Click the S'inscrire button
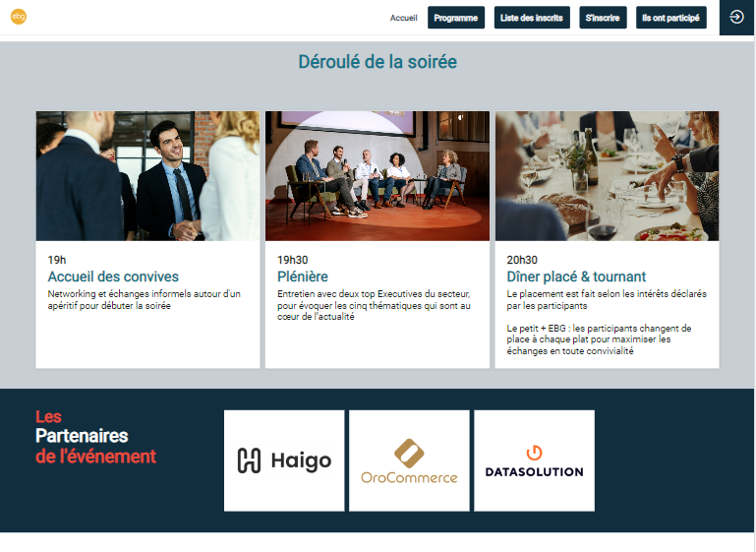Viewport: 756px width, 552px height. [603, 18]
